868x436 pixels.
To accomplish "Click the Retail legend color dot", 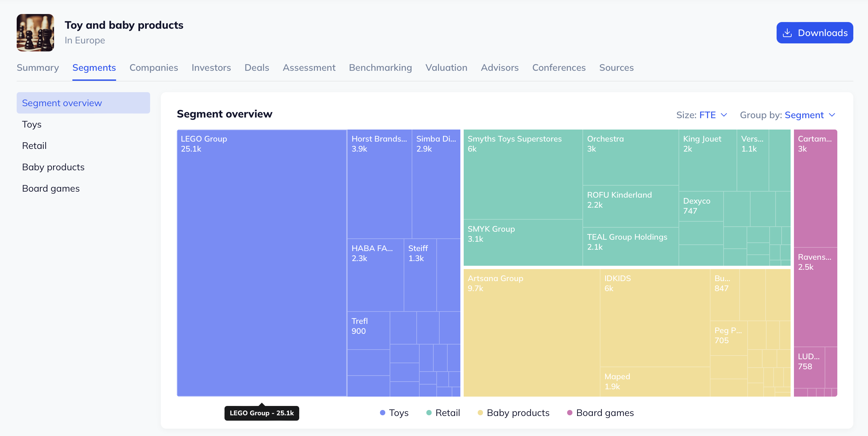I will pyautogui.click(x=429, y=412).
